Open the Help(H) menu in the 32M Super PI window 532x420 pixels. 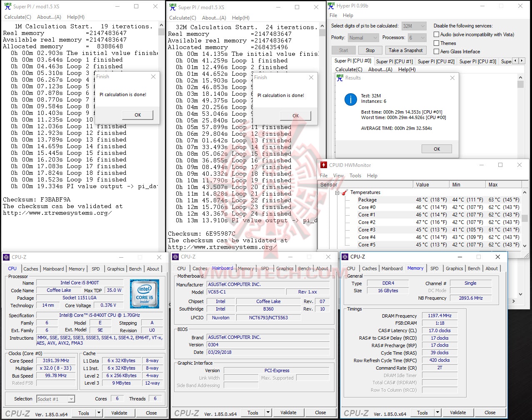(241, 18)
